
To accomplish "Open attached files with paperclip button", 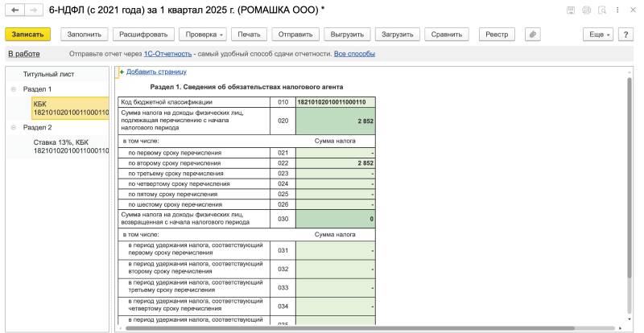I will pos(532,35).
